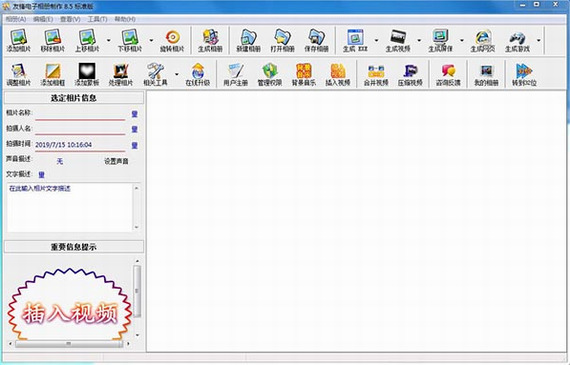Expand the dropdown arrow beside 上移相片
Image resolution: width=570 pixels, height=365 pixels.
[108, 40]
